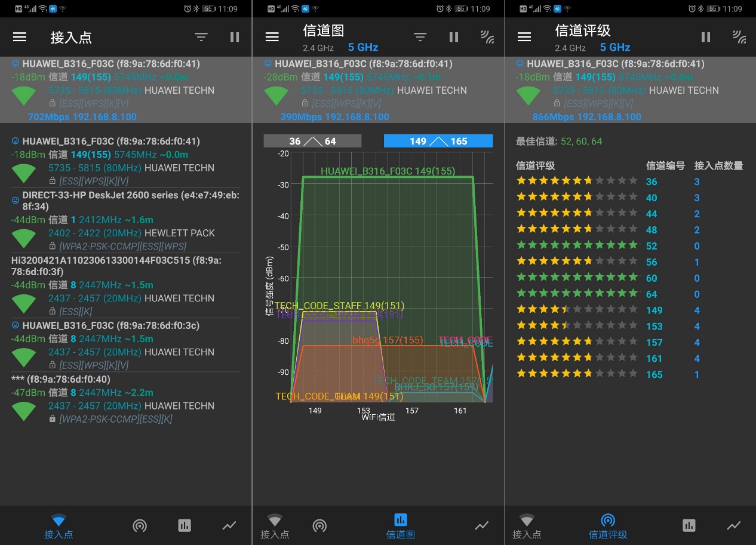Click the green signal fan of DIRECT-33-HP DeskJet
Screen dimensions: 756x545
point(24,238)
